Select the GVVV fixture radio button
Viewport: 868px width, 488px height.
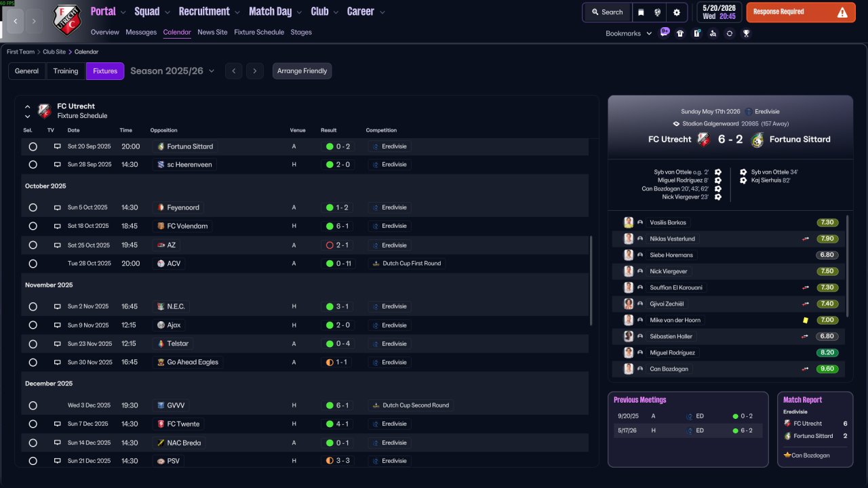click(x=33, y=405)
